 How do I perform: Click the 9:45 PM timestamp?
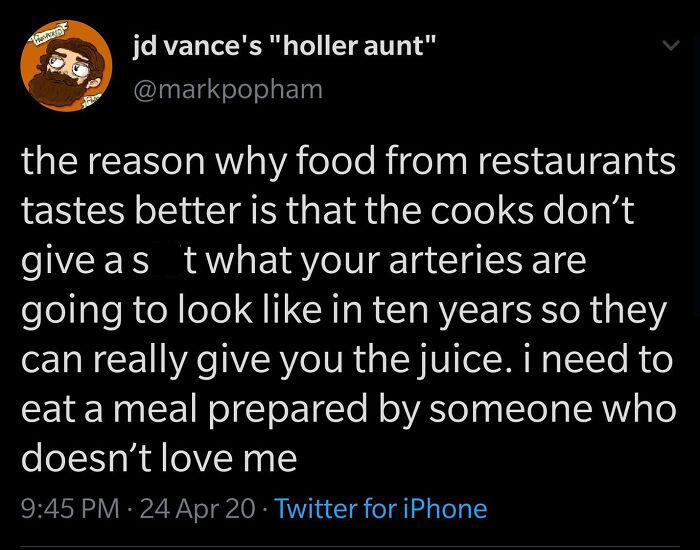70,509
